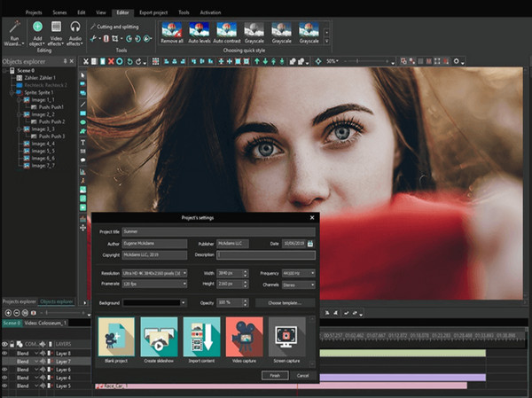Toggle the eye icon in layers header
532x398 pixels.
pyautogui.click(x=4, y=344)
